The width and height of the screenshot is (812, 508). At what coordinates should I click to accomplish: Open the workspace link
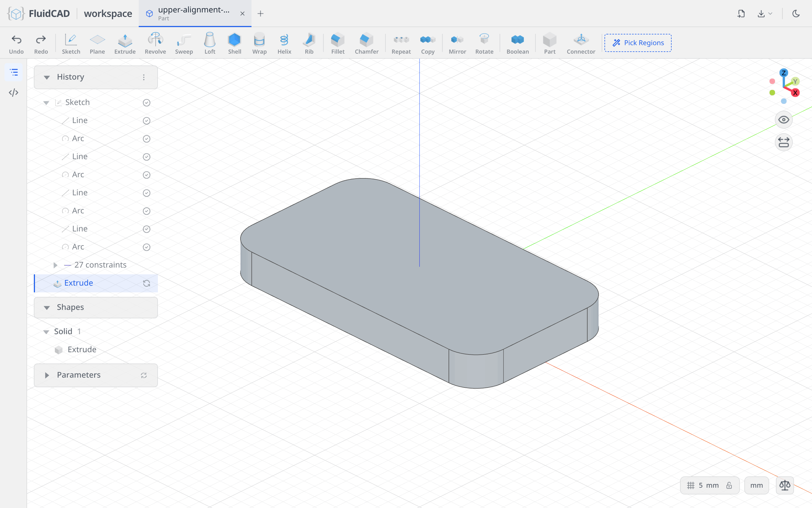coord(108,14)
